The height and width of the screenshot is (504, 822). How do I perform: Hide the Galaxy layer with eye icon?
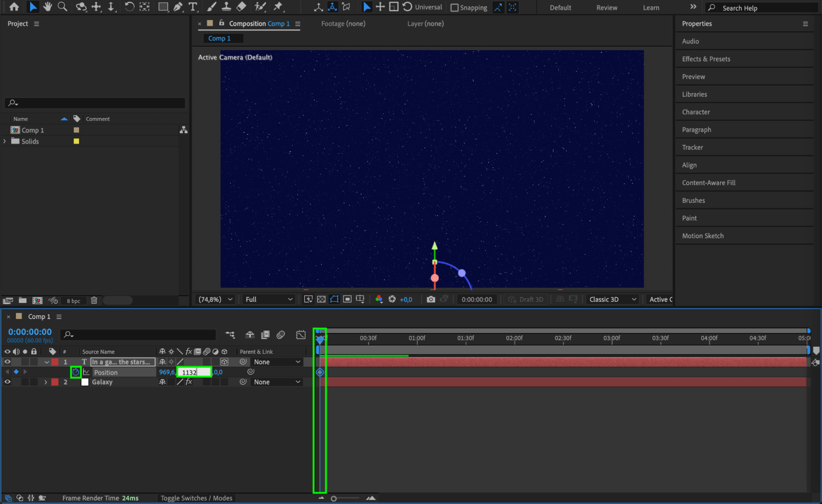click(7, 382)
